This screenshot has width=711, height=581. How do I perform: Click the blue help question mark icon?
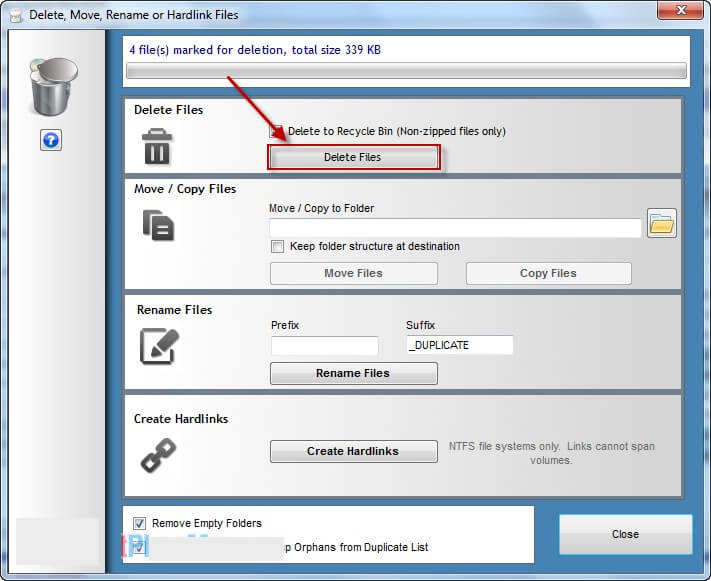(51, 140)
